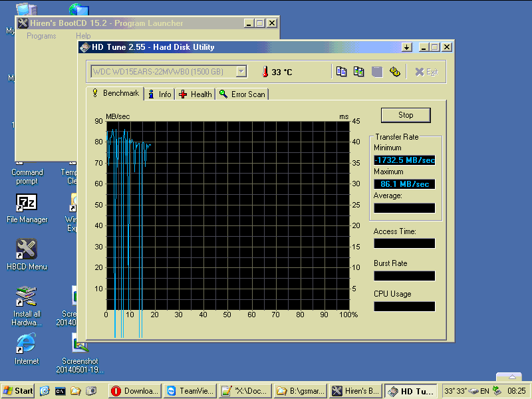Click the Exit button in HD Tune

[x=426, y=72]
